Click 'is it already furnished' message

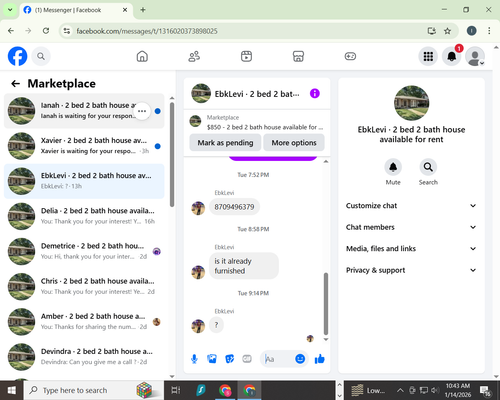click(244, 266)
